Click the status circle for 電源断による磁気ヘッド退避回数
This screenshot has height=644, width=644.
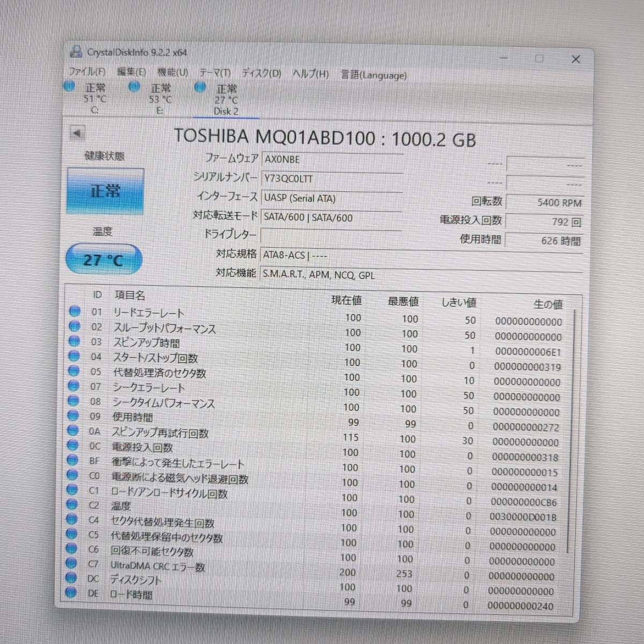coord(72,475)
